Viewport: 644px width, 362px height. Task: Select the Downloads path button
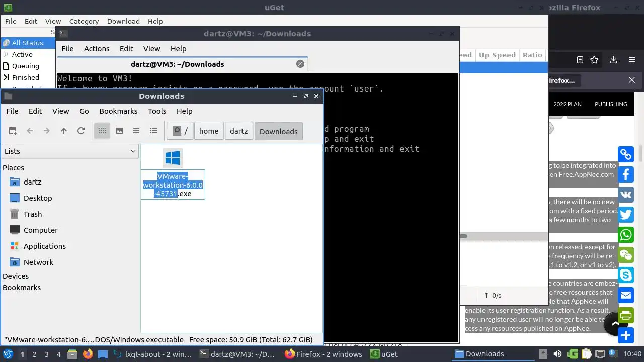click(x=279, y=131)
